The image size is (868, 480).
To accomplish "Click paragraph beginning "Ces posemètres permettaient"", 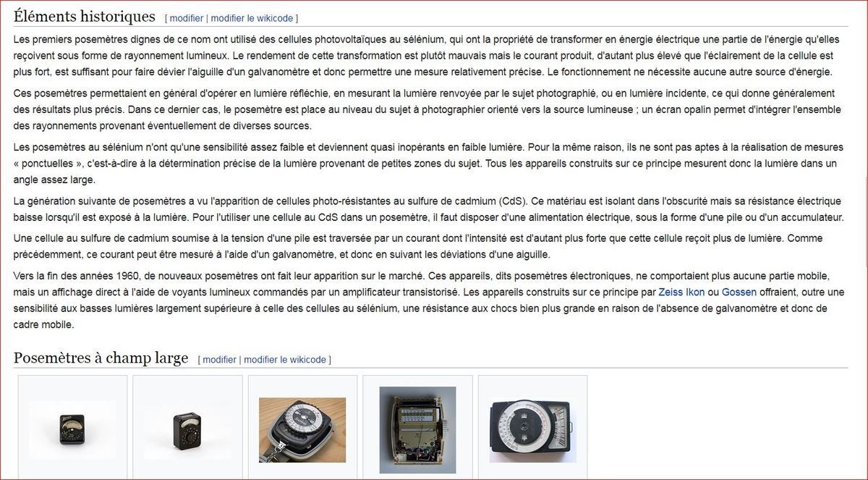I will [427, 109].
